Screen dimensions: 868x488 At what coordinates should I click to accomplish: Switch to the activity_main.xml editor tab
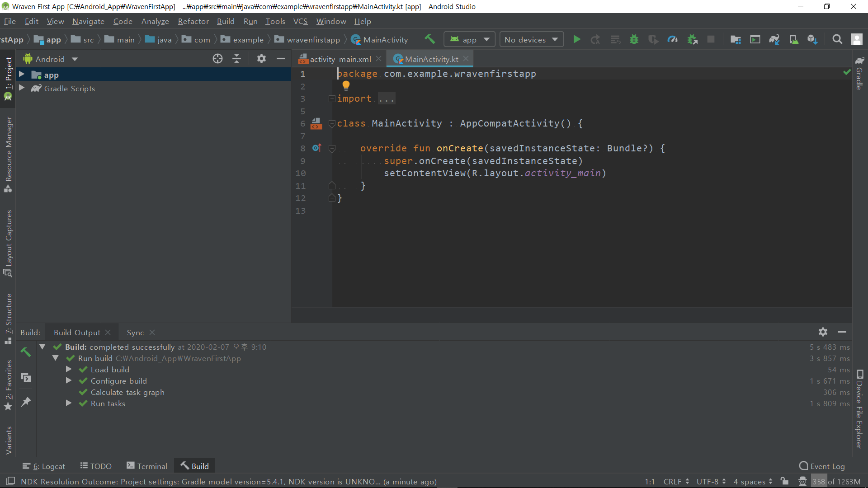340,59
